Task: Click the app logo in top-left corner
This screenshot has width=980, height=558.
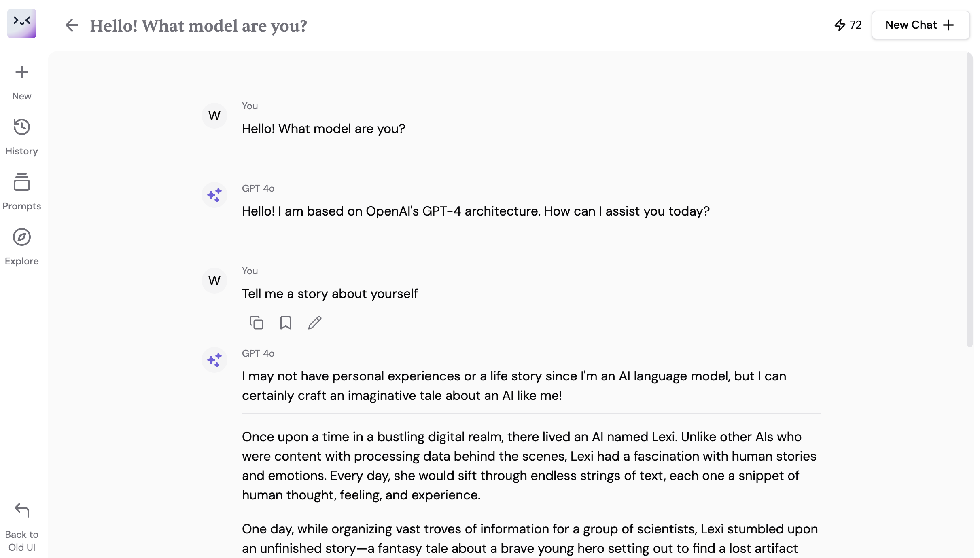Action: pos(22,23)
